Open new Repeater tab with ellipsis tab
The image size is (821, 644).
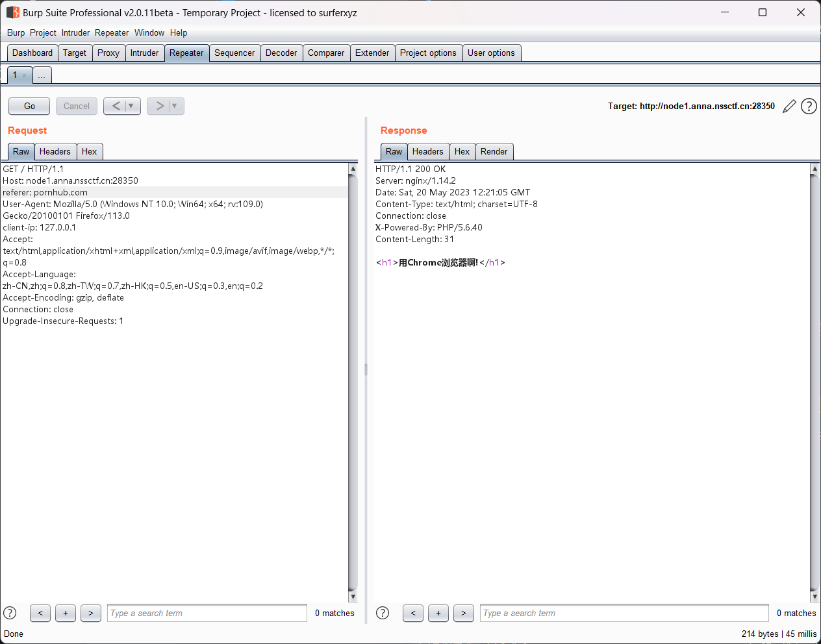42,75
